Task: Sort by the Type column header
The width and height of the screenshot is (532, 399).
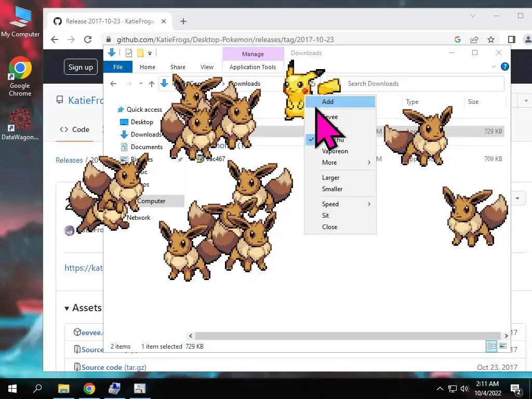Action: coord(433,102)
